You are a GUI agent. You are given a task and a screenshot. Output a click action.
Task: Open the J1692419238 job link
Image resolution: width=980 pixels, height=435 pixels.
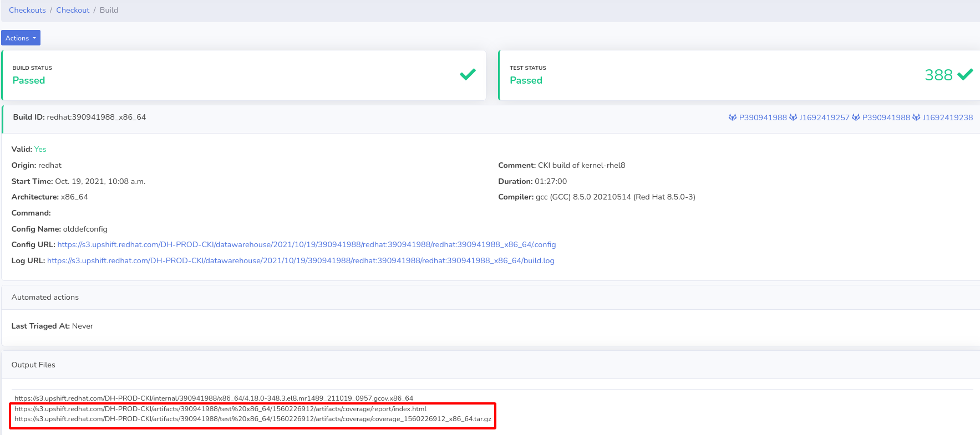click(x=947, y=117)
